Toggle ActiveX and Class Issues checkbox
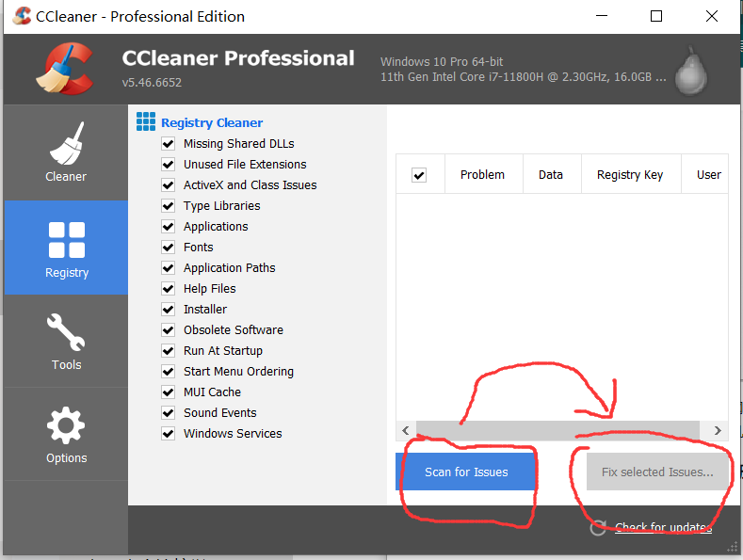 (x=169, y=184)
